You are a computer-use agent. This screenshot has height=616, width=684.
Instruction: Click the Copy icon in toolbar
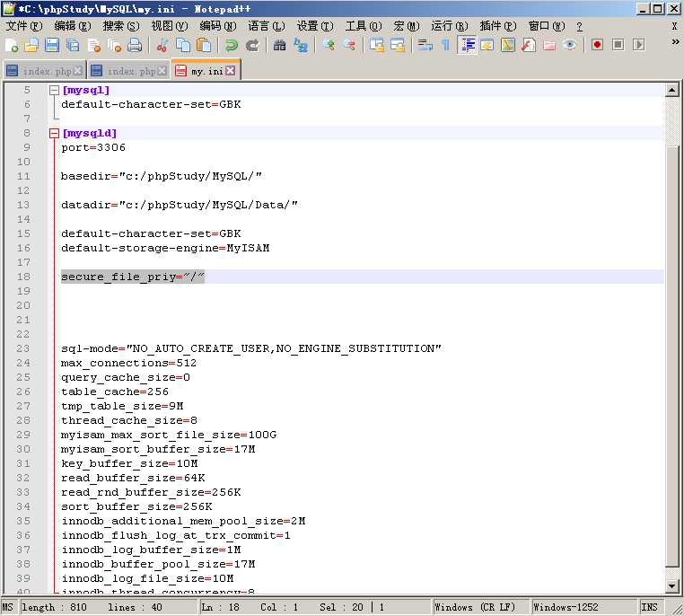point(183,46)
